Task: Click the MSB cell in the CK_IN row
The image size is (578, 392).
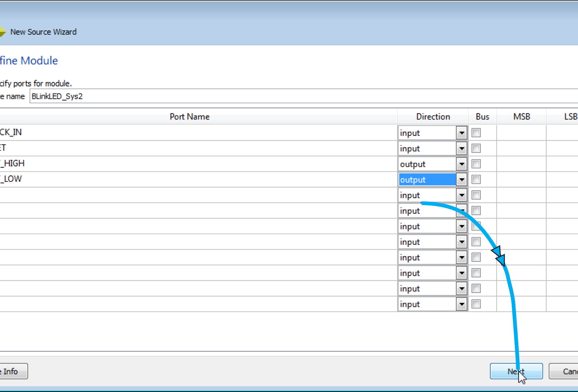Action: [521, 133]
